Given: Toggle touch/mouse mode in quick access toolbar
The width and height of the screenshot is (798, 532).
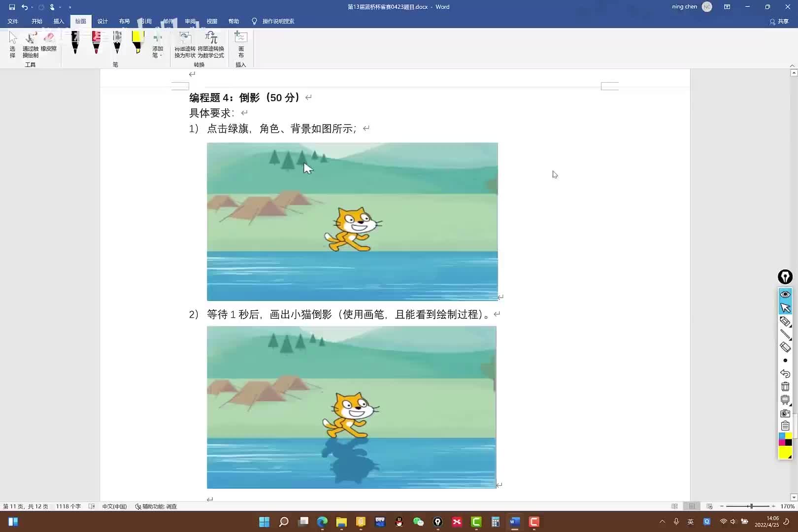Looking at the screenshot, I should point(52,7).
